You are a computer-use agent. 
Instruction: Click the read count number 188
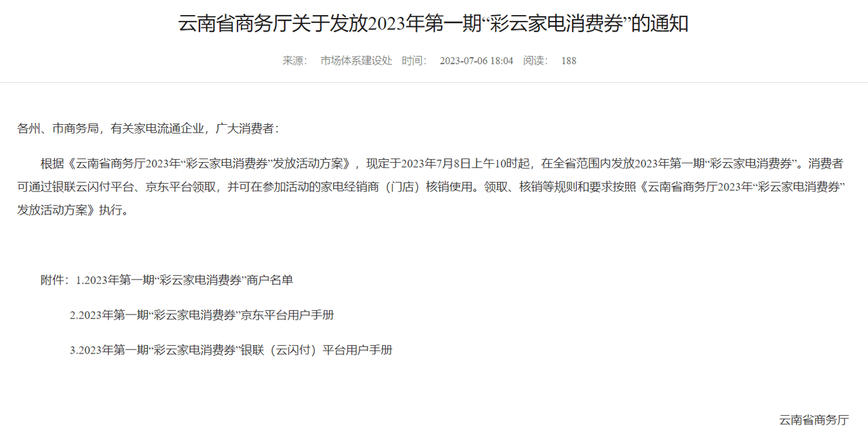(x=568, y=61)
